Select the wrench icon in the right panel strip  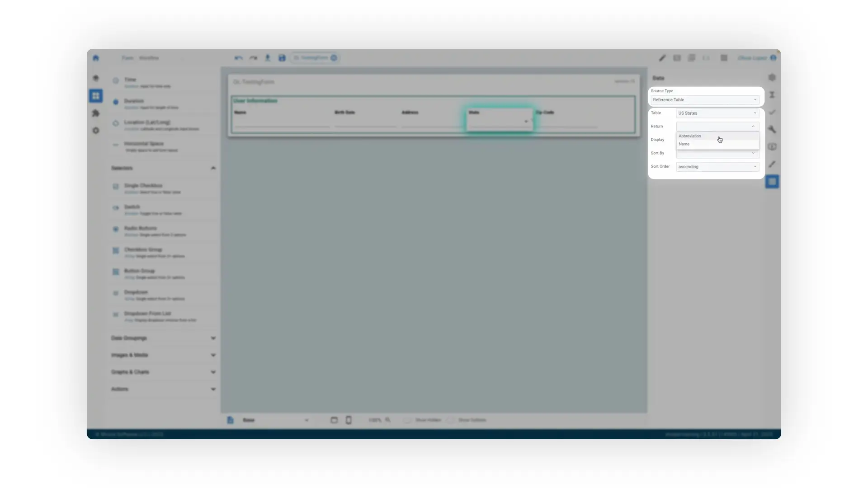click(773, 130)
